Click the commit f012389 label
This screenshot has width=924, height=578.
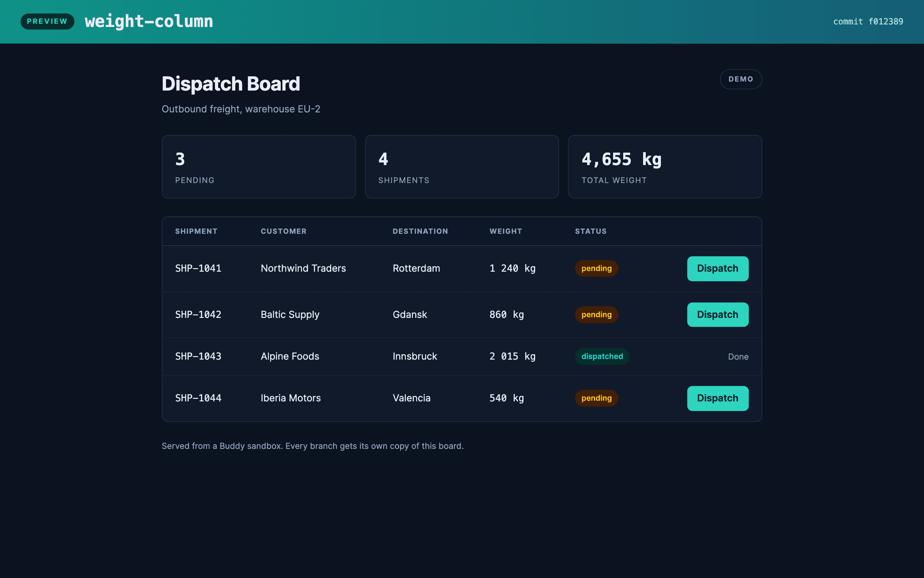coord(868,22)
